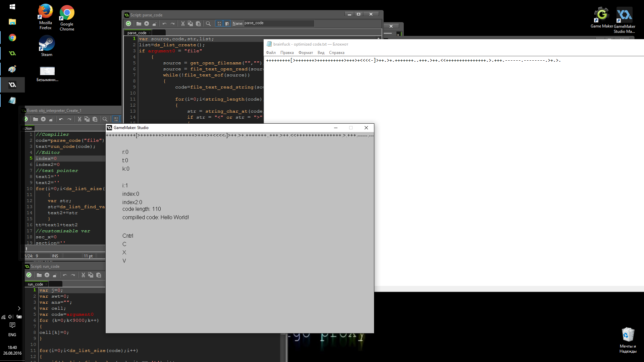
Task: Expand hidden taskbar tray icons chevron
Action: point(19,308)
